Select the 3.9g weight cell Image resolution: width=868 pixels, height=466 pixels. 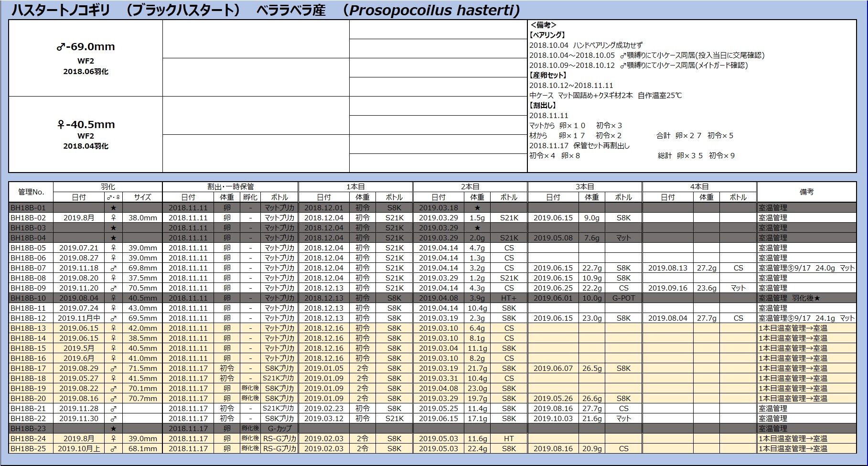477,298
